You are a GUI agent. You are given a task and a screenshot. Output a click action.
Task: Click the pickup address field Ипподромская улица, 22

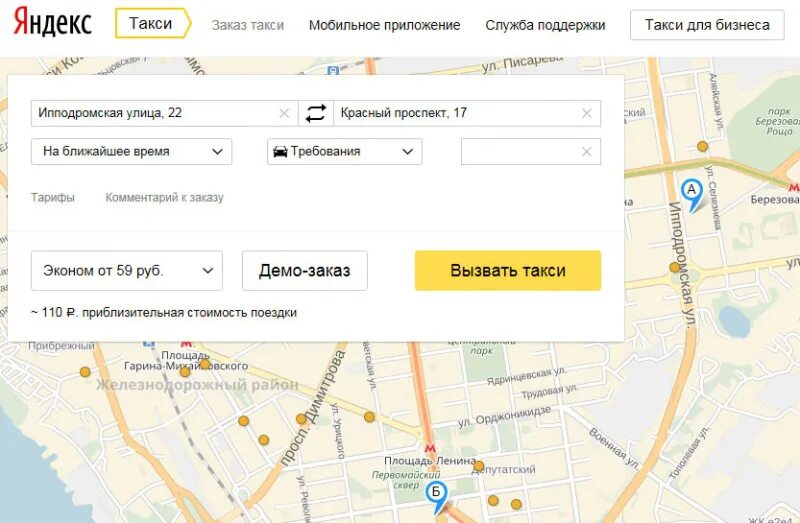(x=164, y=113)
